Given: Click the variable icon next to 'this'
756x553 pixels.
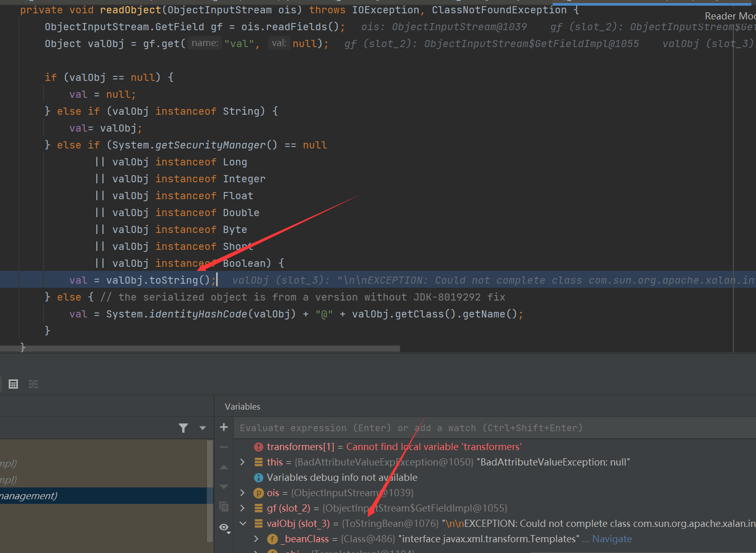Looking at the screenshot, I should click(x=259, y=462).
